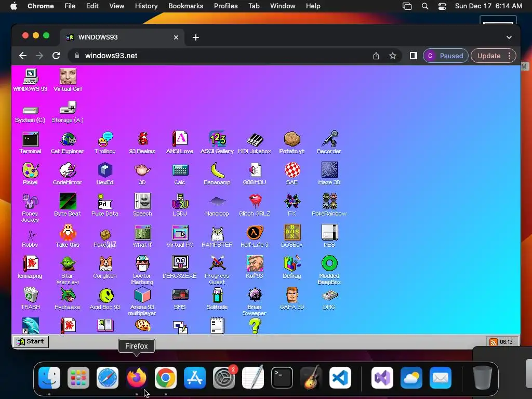Click the Paused profile button
Image resolution: width=532 pixels, height=399 pixels.
pyautogui.click(x=445, y=56)
